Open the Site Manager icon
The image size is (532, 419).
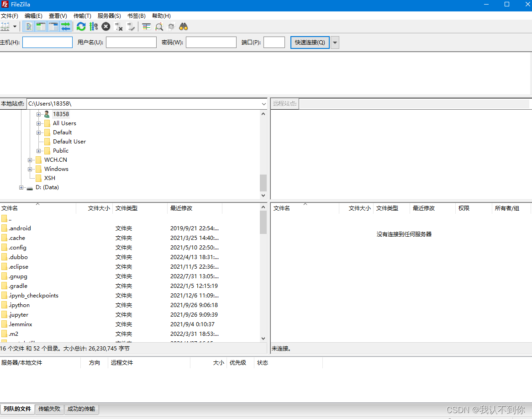point(5,27)
